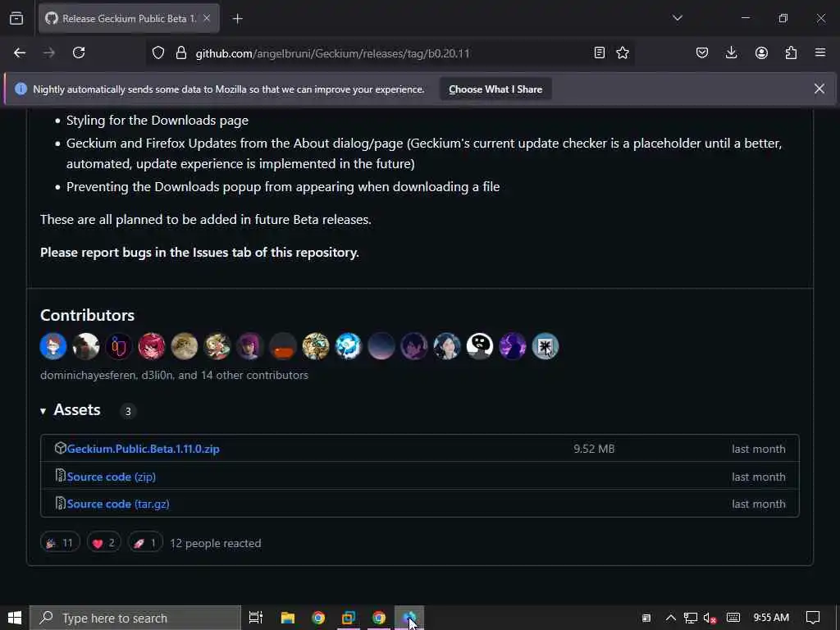This screenshot has width=840, height=630.
Task: Open the black-and-white face contributor avatar
Action: pyautogui.click(x=479, y=346)
